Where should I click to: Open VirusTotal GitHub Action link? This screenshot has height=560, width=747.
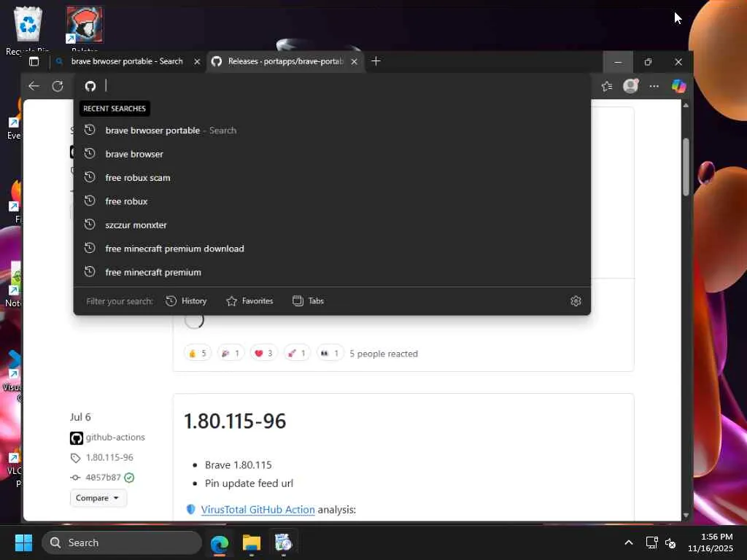(258, 510)
